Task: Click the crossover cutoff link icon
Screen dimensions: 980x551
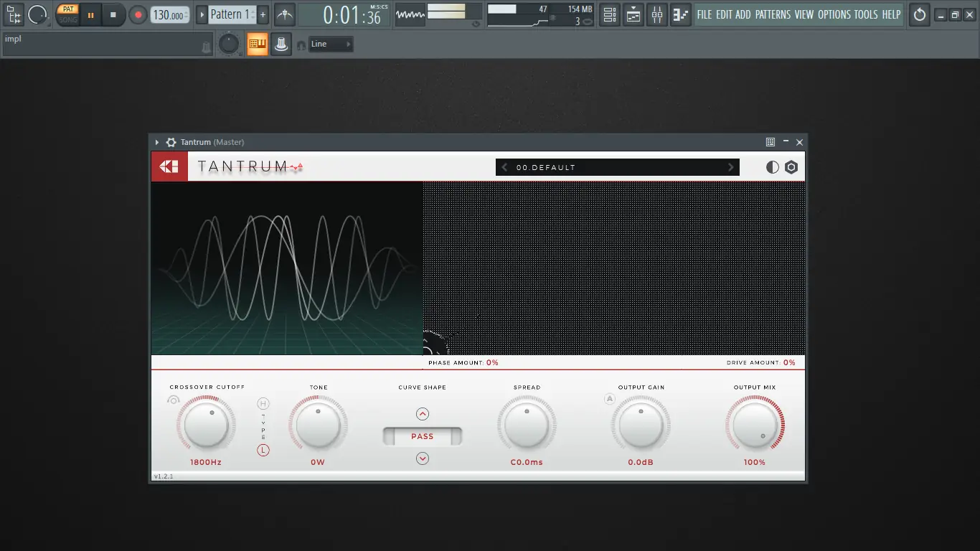Action: (x=173, y=400)
